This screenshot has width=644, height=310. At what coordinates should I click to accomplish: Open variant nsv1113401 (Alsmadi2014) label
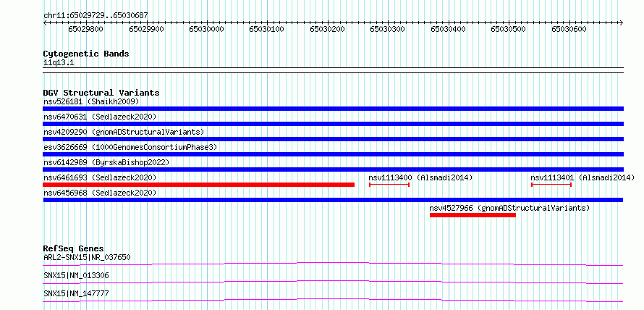click(582, 177)
